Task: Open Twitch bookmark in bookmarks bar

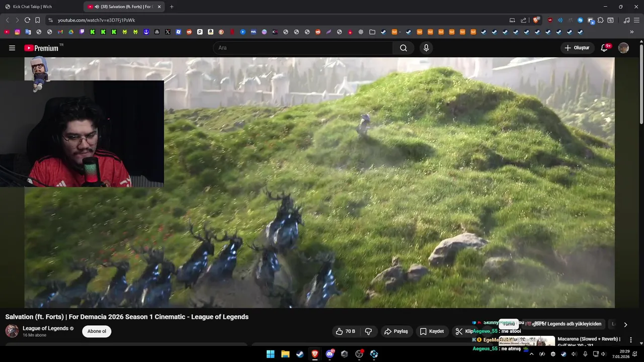Action: pyautogui.click(x=82, y=32)
